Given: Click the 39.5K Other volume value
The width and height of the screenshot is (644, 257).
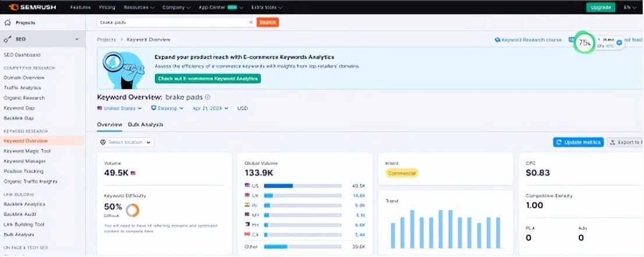Looking at the screenshot, I should [x=359, y=247].
